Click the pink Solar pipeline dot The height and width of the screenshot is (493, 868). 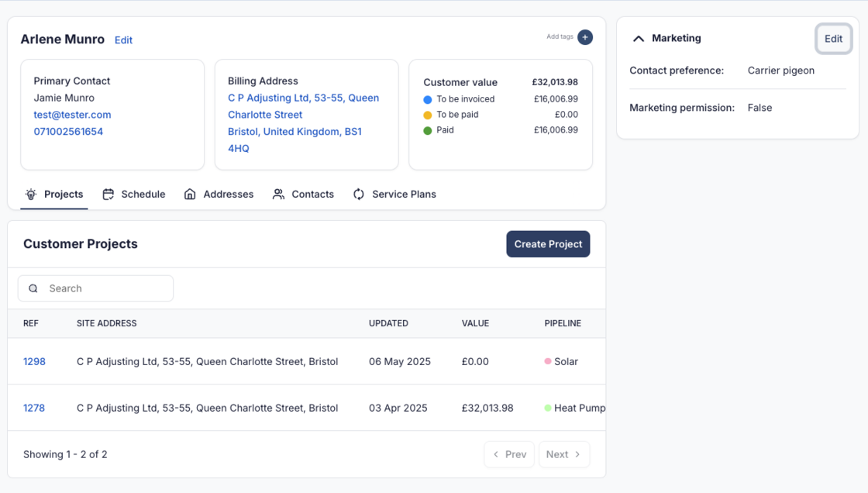(x=548, y=361)
